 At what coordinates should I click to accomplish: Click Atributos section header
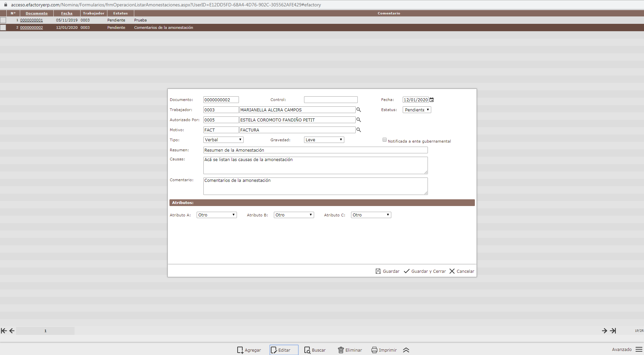click(322, 203)
